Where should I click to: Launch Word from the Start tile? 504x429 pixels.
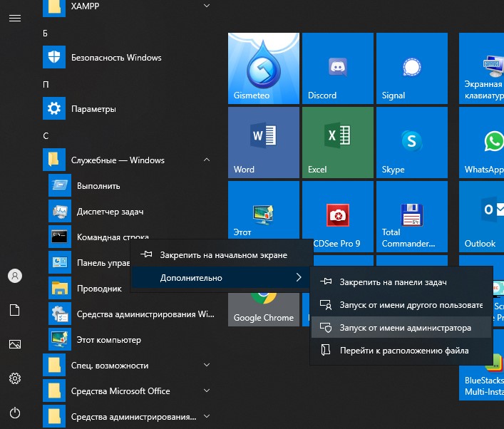[264, 143]
